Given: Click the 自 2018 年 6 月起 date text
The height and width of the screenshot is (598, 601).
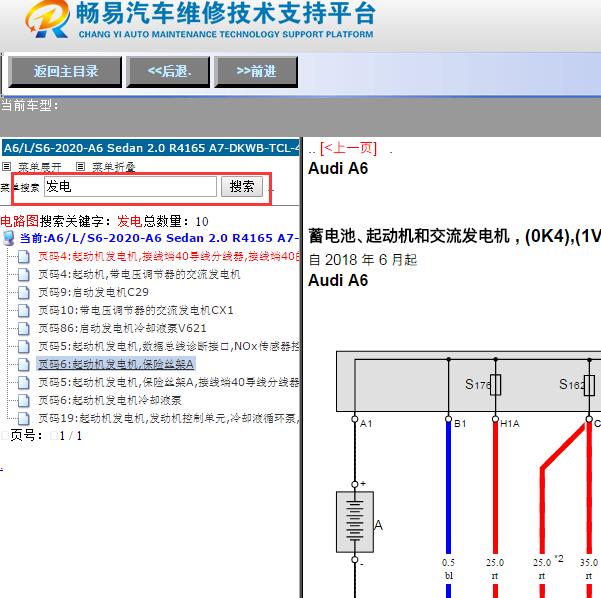Looking at the screenshot, I should (x=363, y=260).
